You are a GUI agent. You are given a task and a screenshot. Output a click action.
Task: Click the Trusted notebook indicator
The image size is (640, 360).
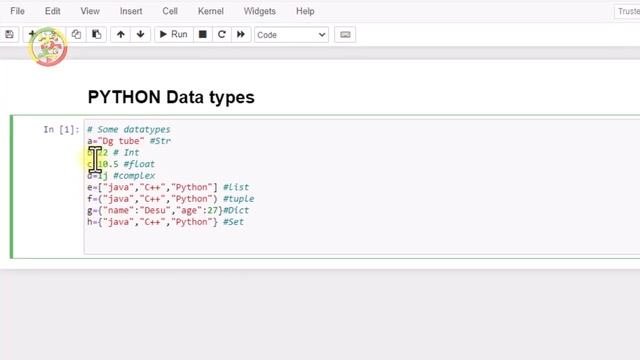click(x=627, y=11)
